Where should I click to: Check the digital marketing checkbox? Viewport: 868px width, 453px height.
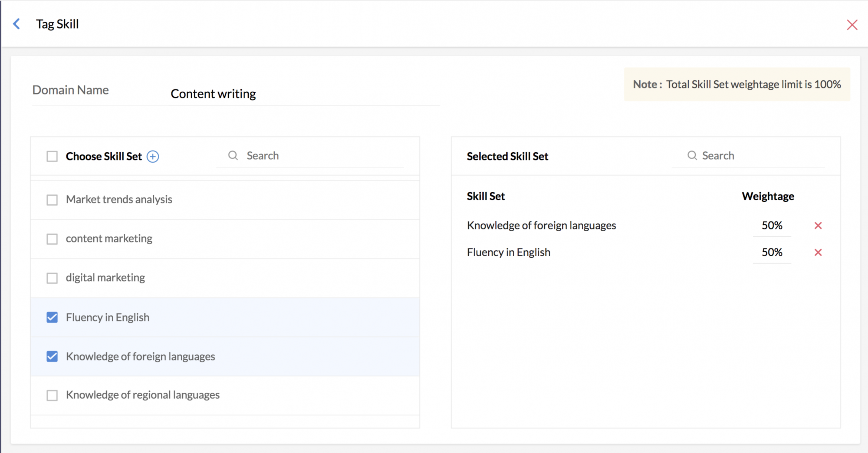coord(52,278)
